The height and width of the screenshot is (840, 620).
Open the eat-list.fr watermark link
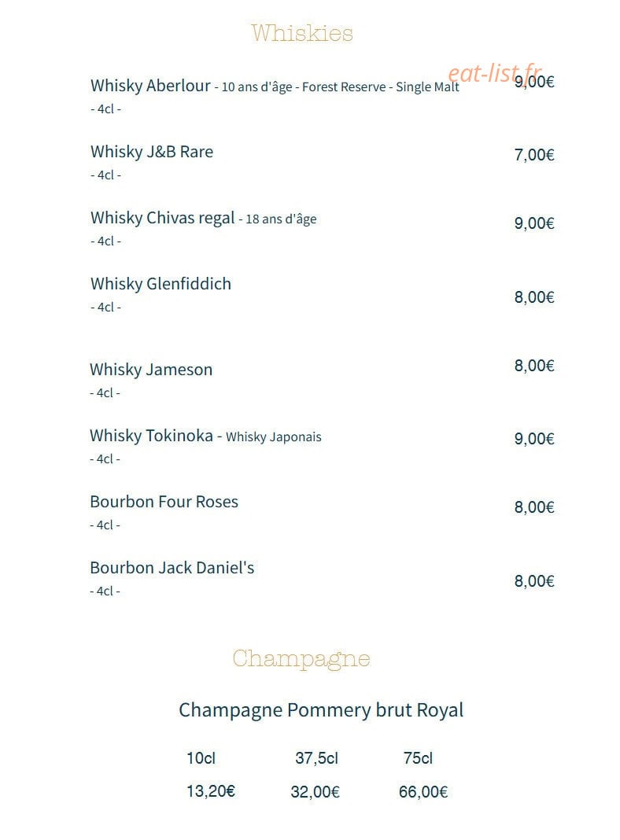pos(495,73)
